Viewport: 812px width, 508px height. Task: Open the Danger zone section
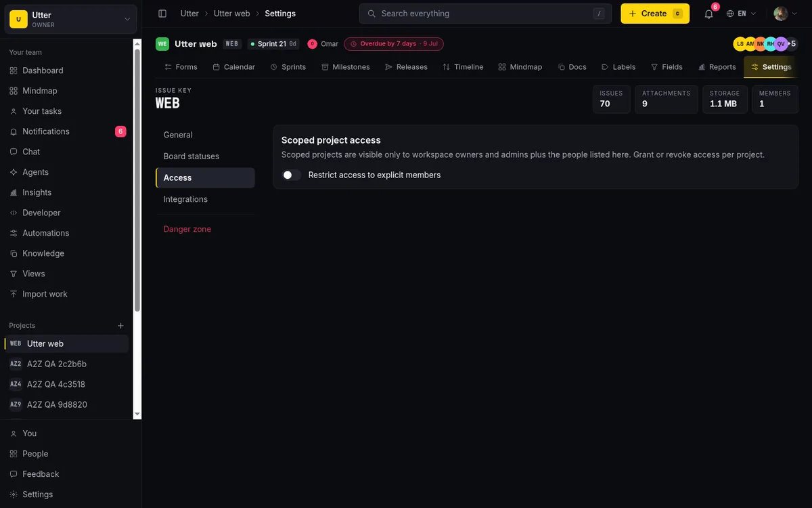click(205, 229)
